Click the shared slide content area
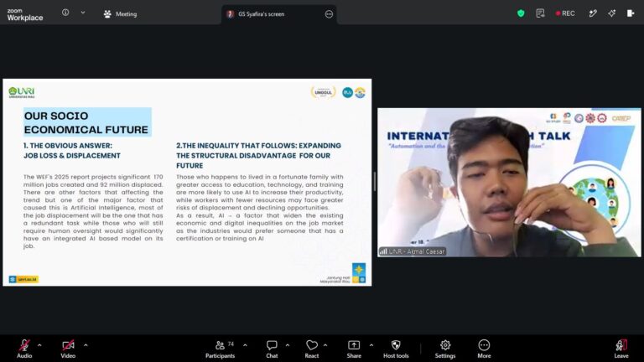This screenshot has height=362, width=644. 187,182
